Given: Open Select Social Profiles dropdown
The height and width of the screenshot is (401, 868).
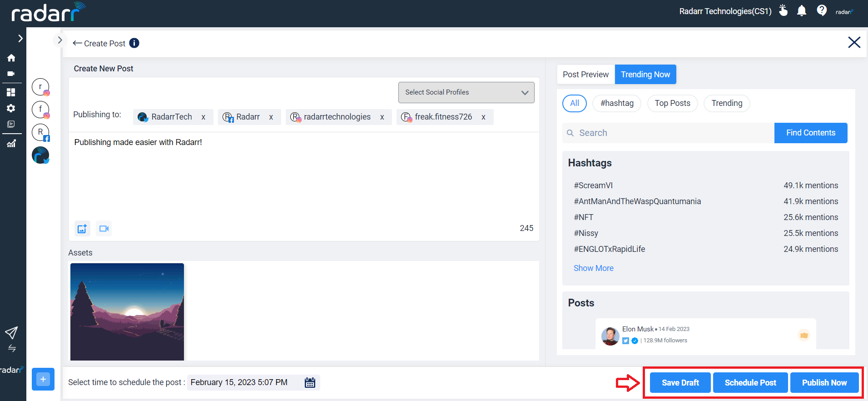Looking at the screenshot, I should 466,92.
